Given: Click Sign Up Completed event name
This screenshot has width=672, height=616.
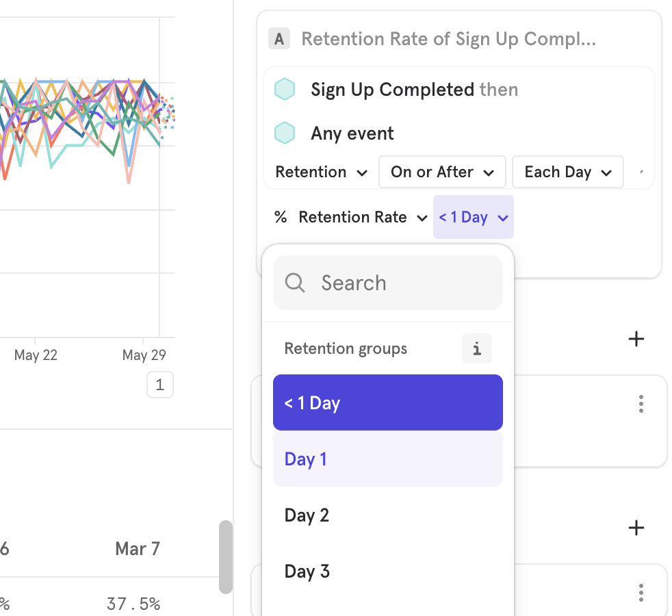Looking at the screenshot, I should click(x=391, y=89).
